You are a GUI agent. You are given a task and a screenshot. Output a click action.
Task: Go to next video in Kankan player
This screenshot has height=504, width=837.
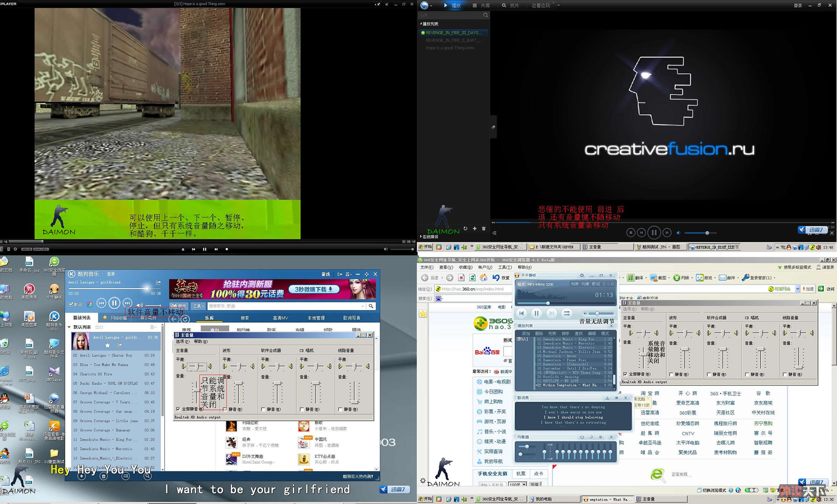click(667, 232)
